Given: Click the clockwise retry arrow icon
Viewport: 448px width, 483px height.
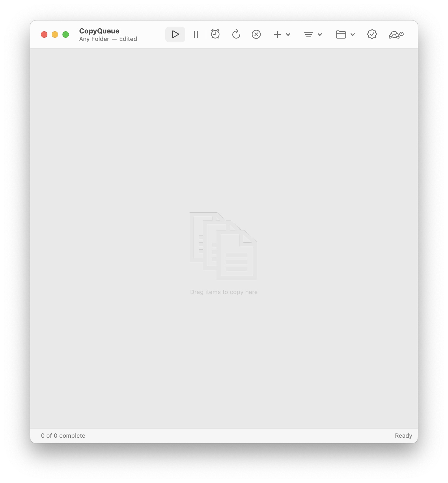Looking at the screenshot, I should pos(236,34).
